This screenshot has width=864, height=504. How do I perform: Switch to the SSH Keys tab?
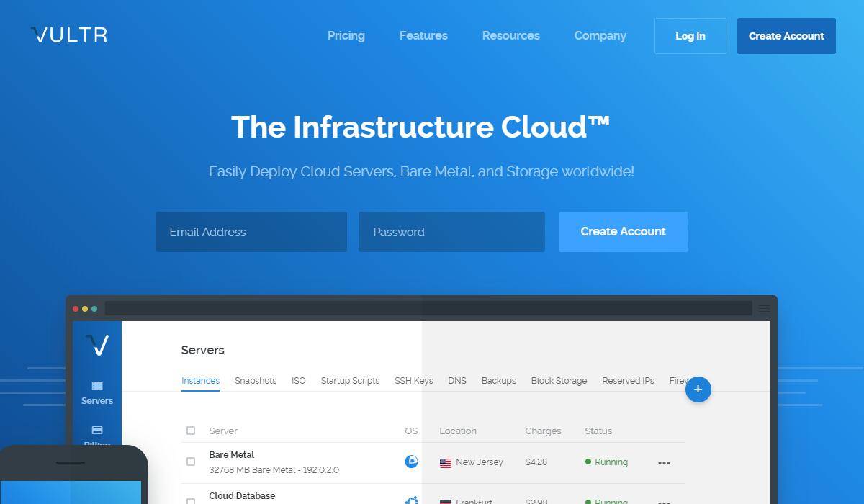pyautogui.click(x=414, y=381)
